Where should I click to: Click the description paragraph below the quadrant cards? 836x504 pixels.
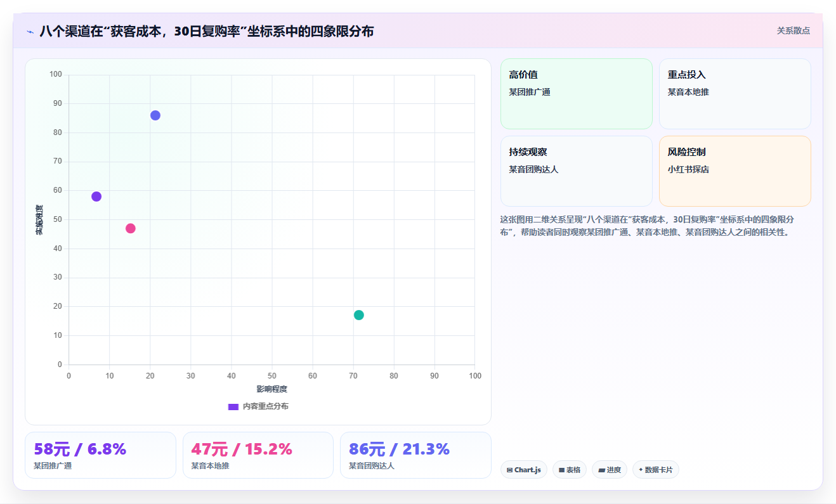click(648, 226)
